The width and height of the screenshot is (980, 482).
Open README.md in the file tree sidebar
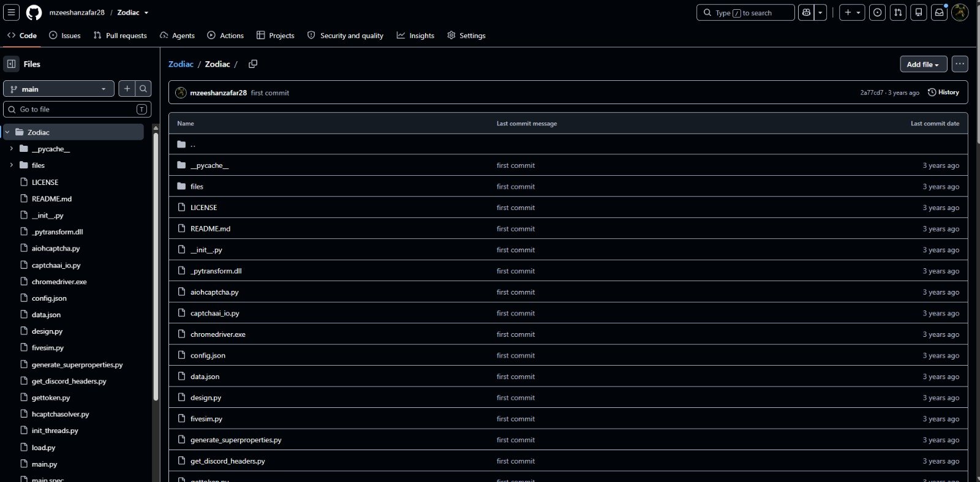pyautogui.click(x=51, y=199)
